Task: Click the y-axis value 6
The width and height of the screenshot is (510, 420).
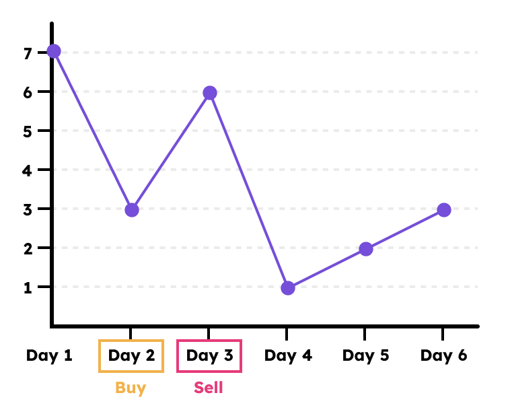Action: point(28,92)
